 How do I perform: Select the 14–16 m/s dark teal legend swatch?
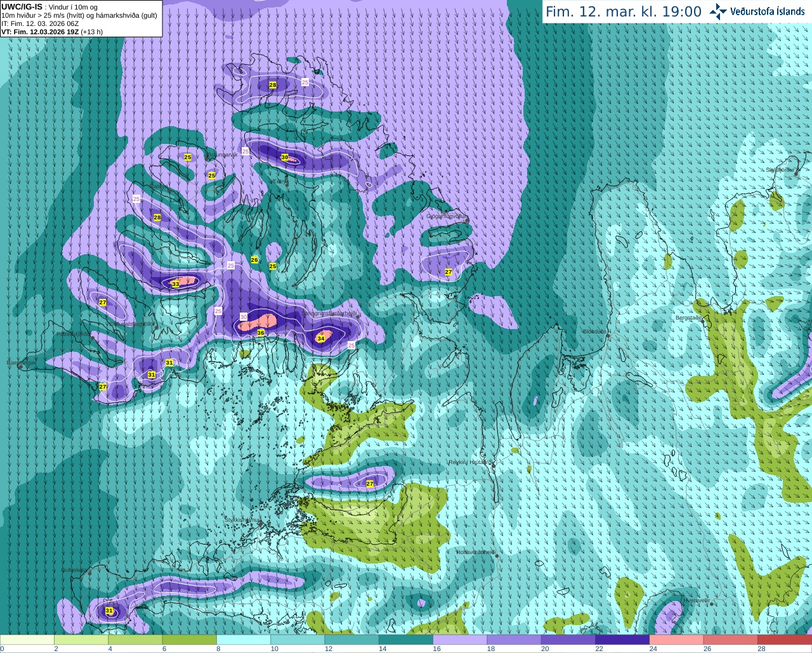coord(406,640)
